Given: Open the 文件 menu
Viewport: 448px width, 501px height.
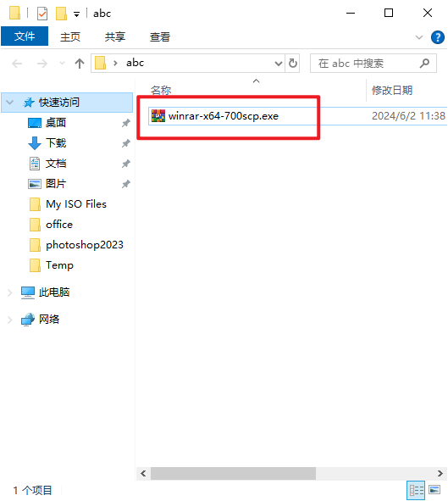Looking at the screenshot, I should [25, 36].
